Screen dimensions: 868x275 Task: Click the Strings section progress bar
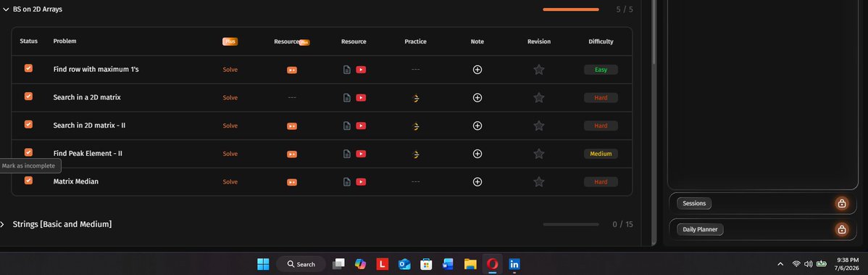coord(571,224)
